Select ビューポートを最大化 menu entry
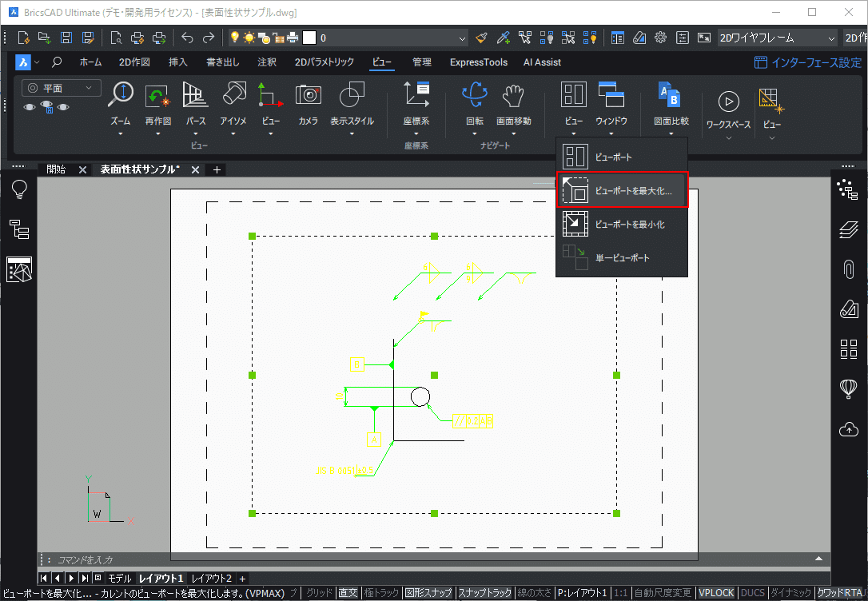The height and width of the screenshot is (601, 868). tap(622, 190)
